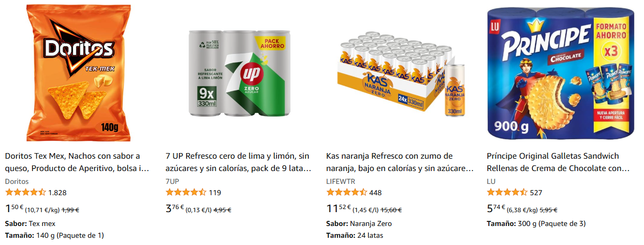
Task: Click the Príncipe 5,74 € price
Action: click(496, 209)
